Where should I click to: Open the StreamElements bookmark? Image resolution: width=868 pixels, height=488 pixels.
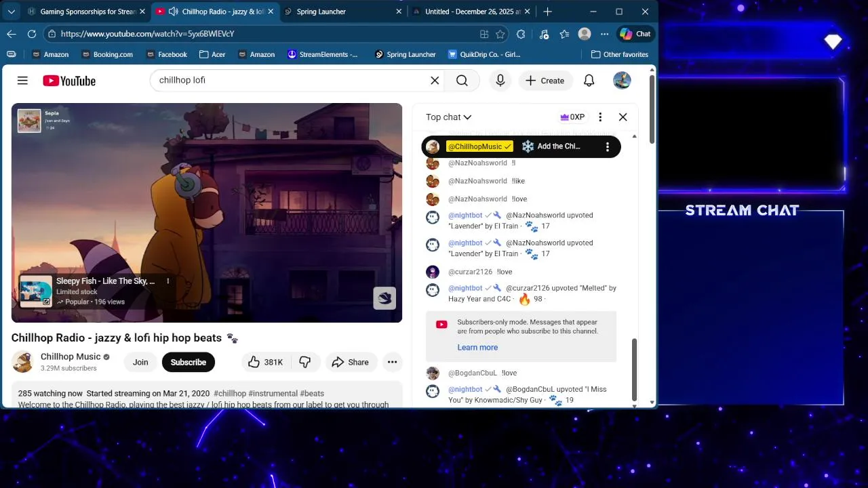coord(323,54)
